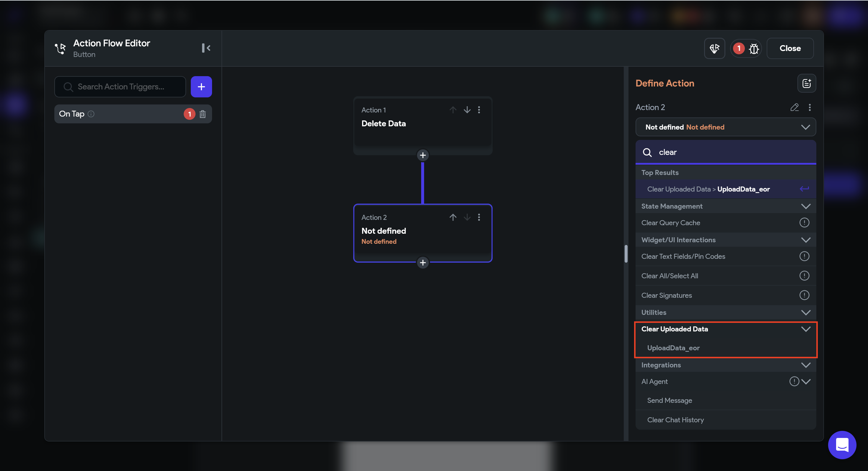Delete the On Tap trigger

click(x=203, y=114)
